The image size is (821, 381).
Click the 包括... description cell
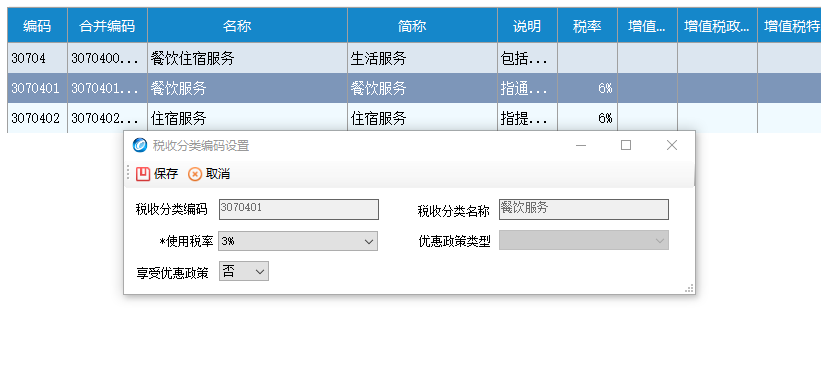527,58
